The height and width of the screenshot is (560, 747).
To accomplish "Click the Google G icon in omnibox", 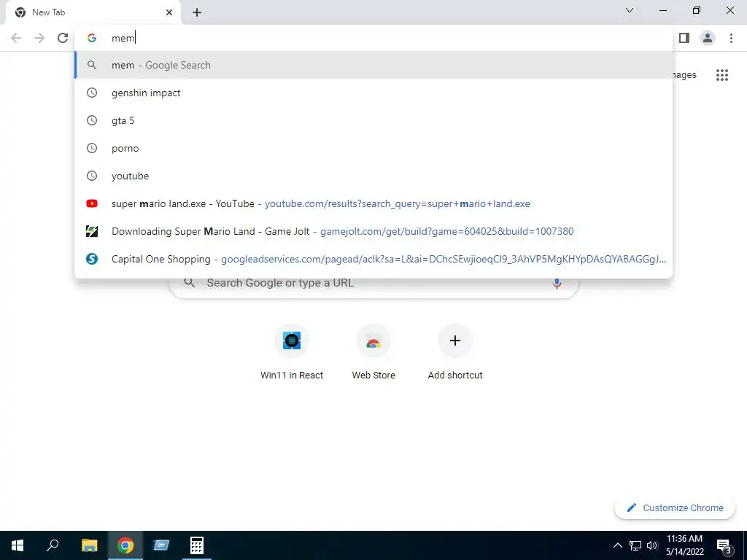I will pos(91,38).
